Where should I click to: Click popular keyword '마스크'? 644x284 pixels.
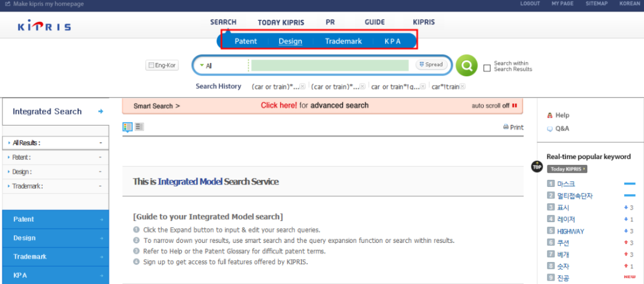click(566, 183)
